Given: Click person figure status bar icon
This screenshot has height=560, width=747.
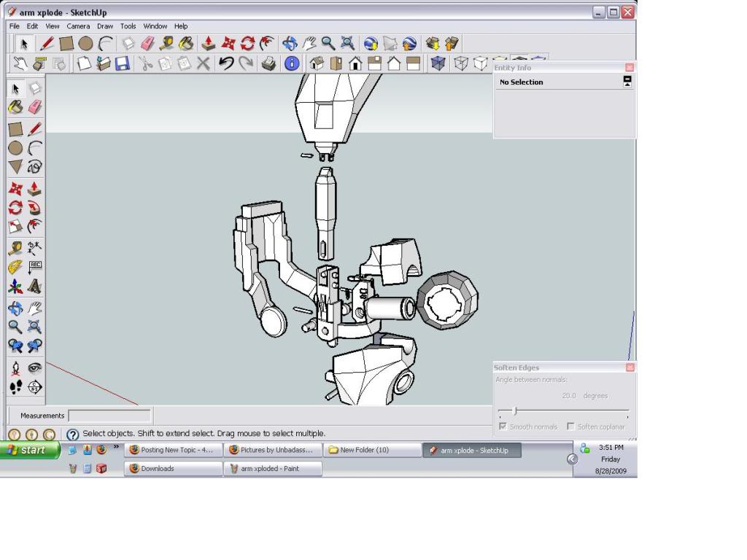Looking at the screenshot, I should click(31, 435).
